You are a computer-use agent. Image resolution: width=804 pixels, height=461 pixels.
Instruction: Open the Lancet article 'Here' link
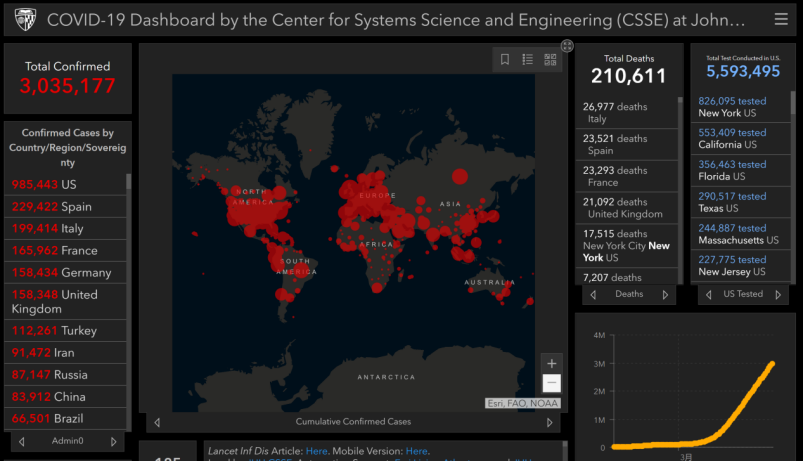(316, 451)
